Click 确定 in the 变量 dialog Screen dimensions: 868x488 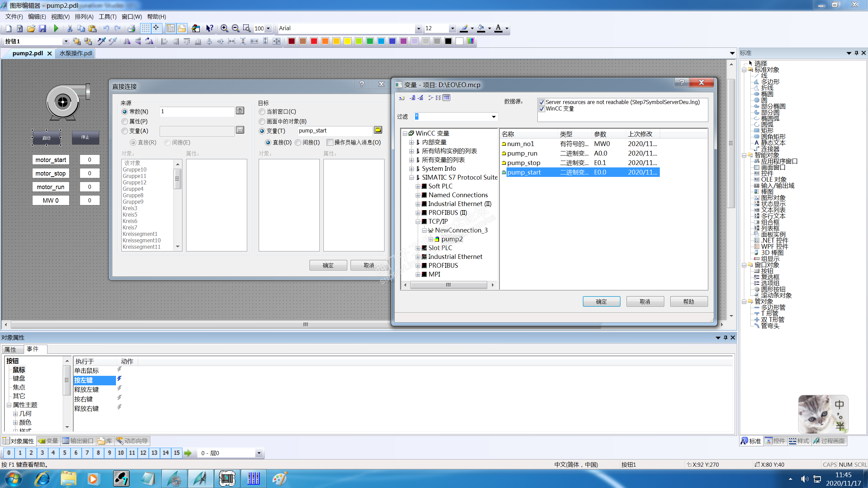coord(601,301)
